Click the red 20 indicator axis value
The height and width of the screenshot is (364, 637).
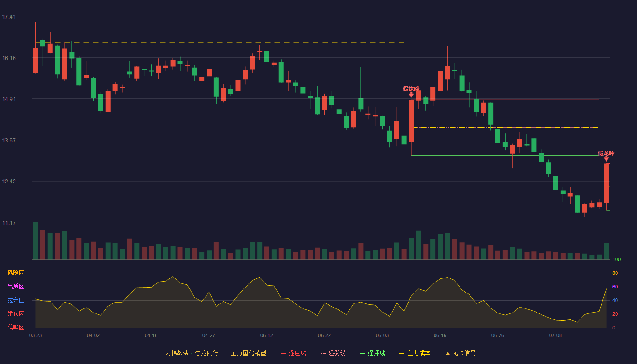click(x=615, y=314)
